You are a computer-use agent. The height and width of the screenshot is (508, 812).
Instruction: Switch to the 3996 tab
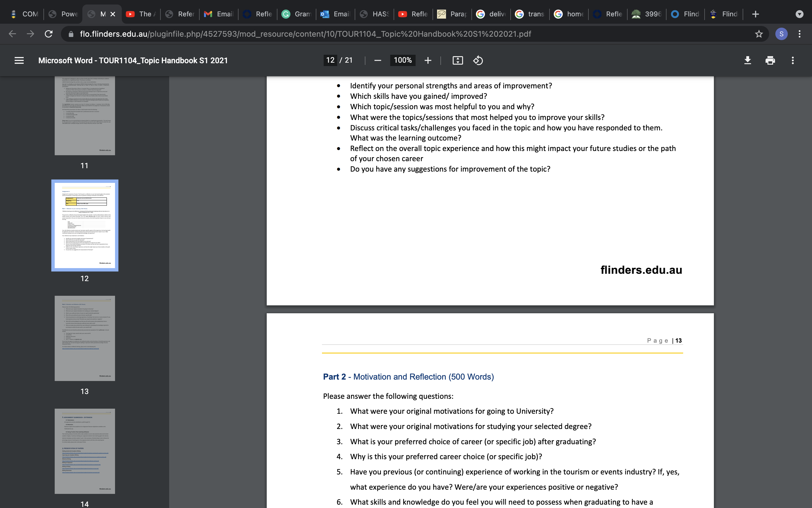647,14
